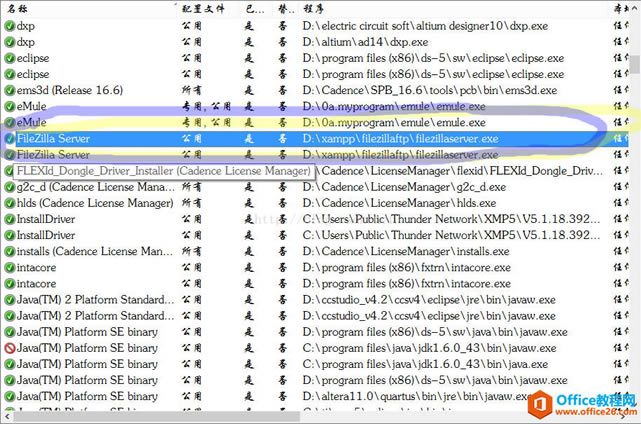This screenshot has height=424, width=641.
Task: Click path jdk1.6.0_43\bin\javaw.exe
Action: 429,348
